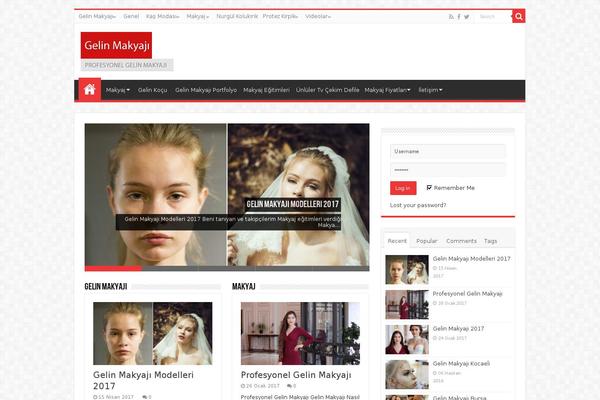Open the Gelin Koçu menu item
The image size is (600, 400).
153,90
